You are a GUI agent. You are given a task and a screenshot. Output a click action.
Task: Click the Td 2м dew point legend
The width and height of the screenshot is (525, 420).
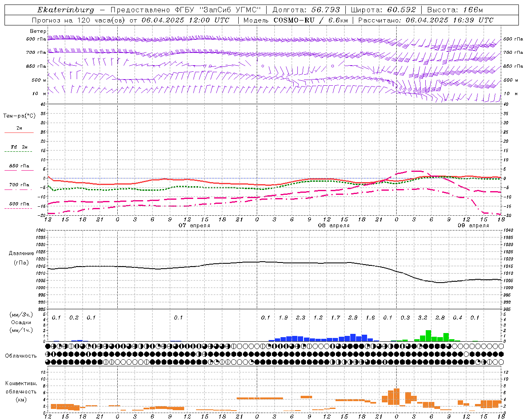point(19,148)
